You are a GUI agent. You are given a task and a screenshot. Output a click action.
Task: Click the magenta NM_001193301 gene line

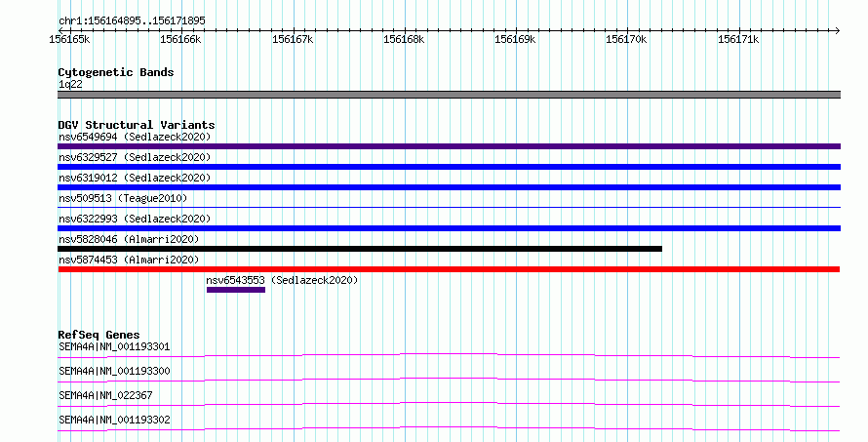(449, 355)
